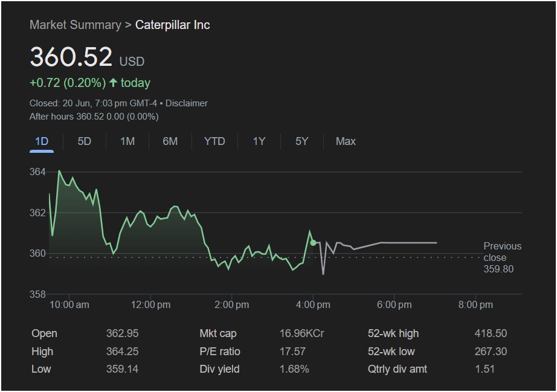Image resolution: width=557 pixels, height=392 pixels.
Task: Click the 2:00 pm axis label
Action: point(231,304)
